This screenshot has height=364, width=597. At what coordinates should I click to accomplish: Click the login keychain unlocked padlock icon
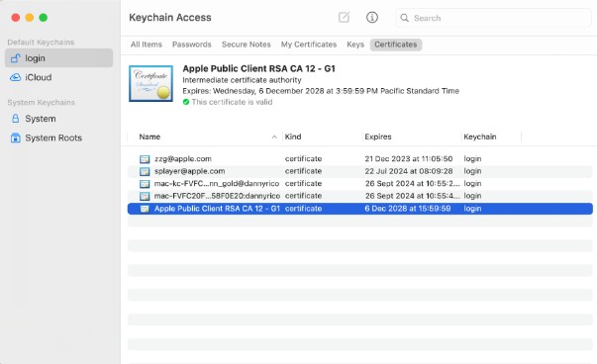pyautogui.click(x=15, y=58)
